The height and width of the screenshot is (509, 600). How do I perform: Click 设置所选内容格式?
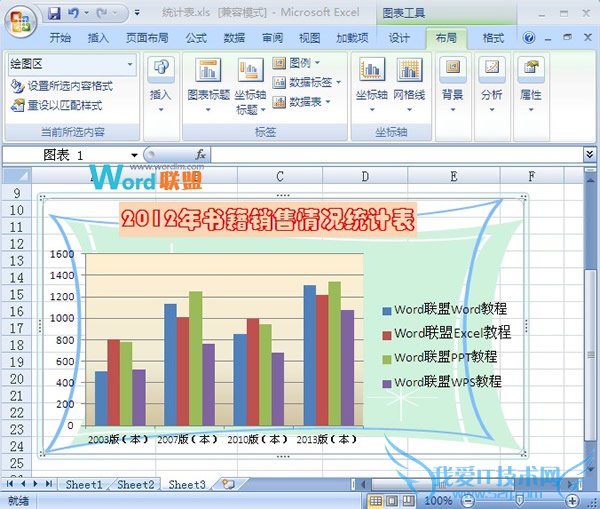pos(62,86)
